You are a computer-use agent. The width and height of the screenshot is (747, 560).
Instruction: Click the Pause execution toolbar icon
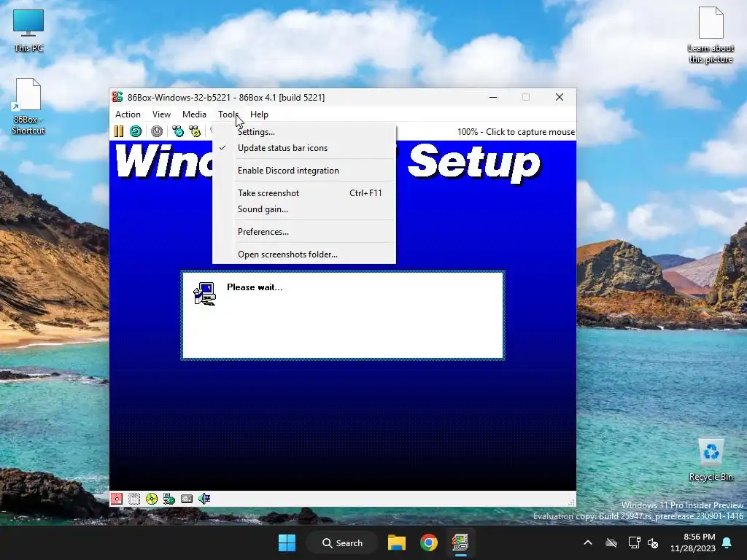(x=119, y=131)
